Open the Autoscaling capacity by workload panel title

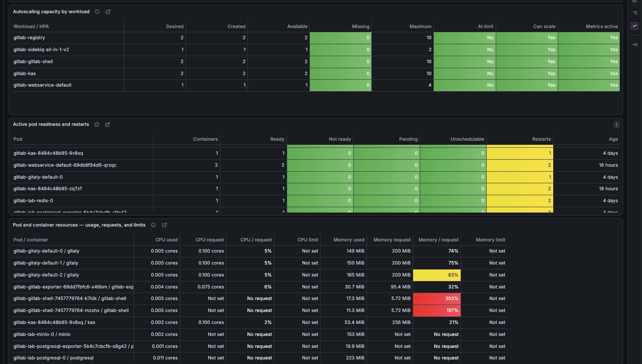pyautogui.click(x=51, y=12)
